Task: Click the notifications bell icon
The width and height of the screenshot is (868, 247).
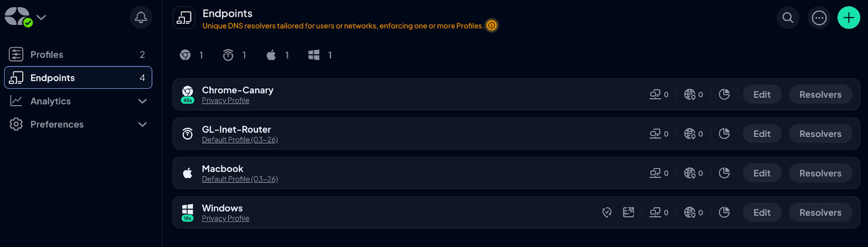Action: point(141,17)
